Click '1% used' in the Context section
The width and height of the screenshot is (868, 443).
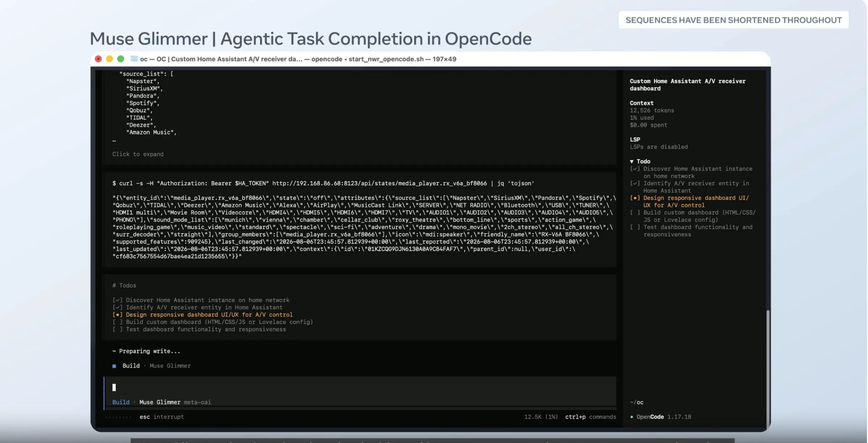641,118
